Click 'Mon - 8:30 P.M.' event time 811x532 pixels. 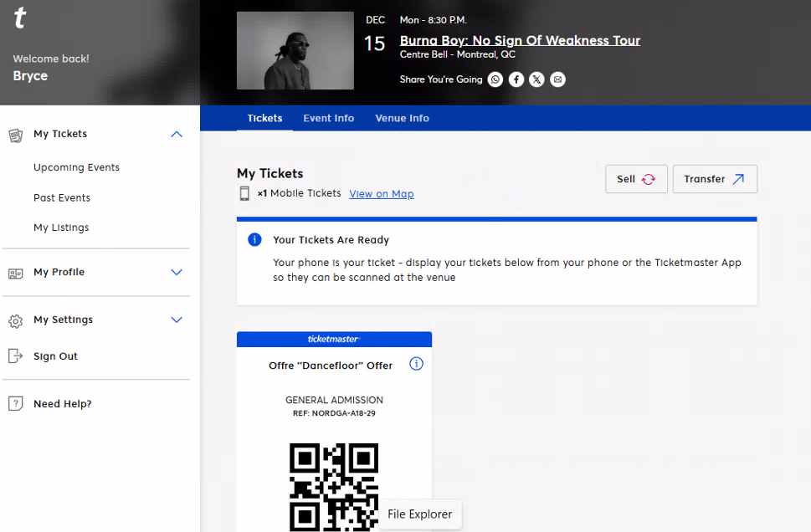pos(433,20)
